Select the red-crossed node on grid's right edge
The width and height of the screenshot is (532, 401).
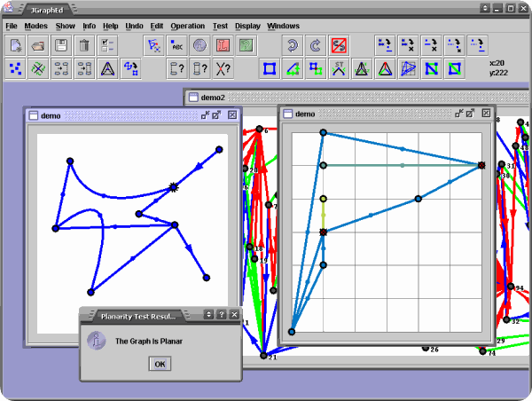pyautogui.click(x=481, y=165)
